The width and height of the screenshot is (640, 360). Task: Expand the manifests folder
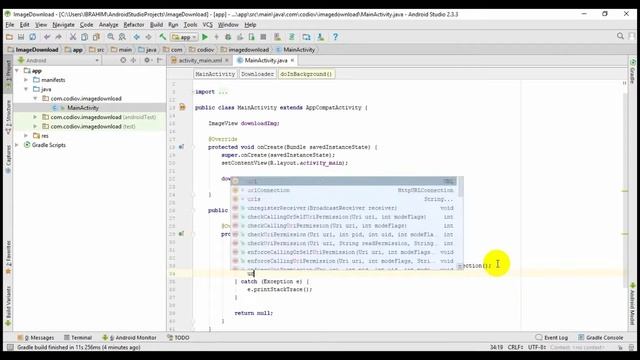pyautogui.click(x=26, y=80)
